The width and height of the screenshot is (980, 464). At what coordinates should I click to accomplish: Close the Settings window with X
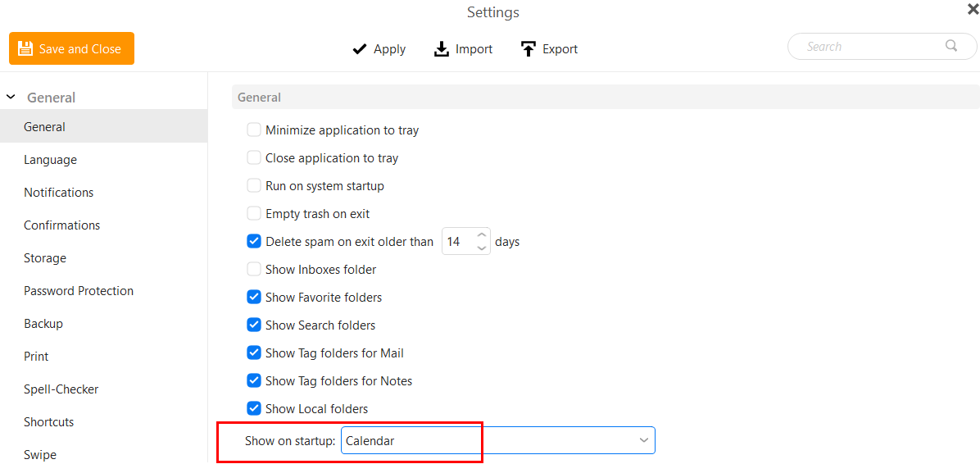tap(973, 8)
